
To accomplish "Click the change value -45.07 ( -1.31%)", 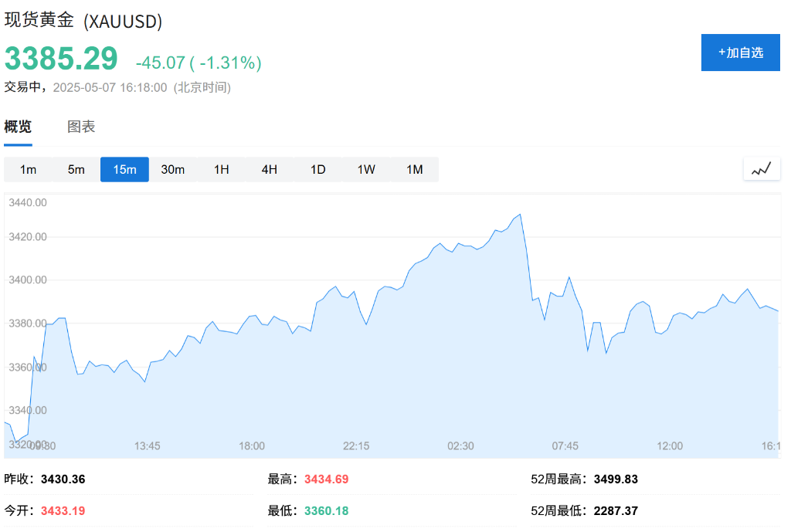I will point(199,63).
